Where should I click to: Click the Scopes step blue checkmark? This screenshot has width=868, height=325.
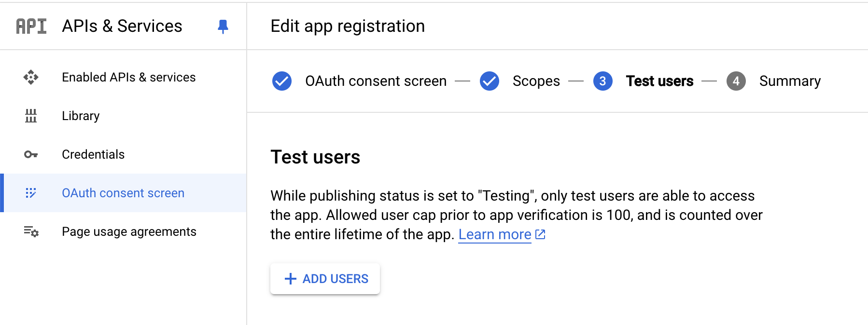(x=490, y=81)
